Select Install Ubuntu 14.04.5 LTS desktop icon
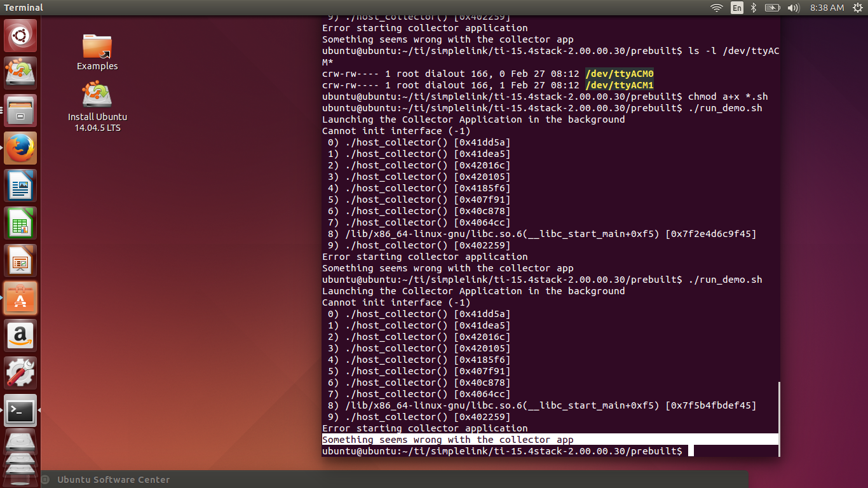 click(97, 107)
